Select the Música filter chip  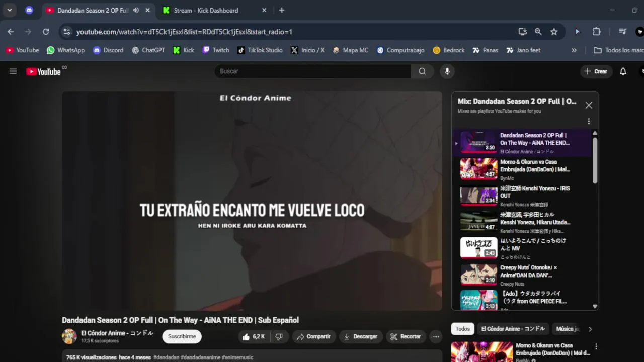click(x=567, y=329)
